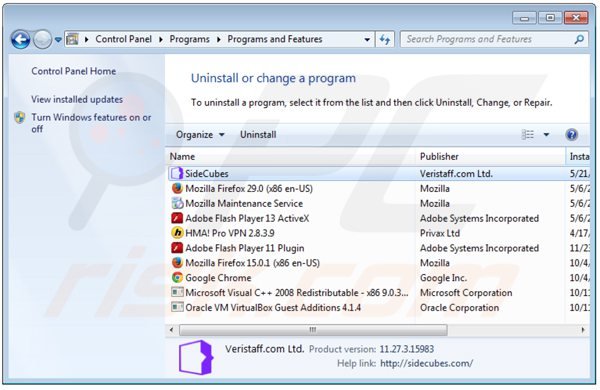
Task: Open the Organize menu
Action: click(200, 135)
